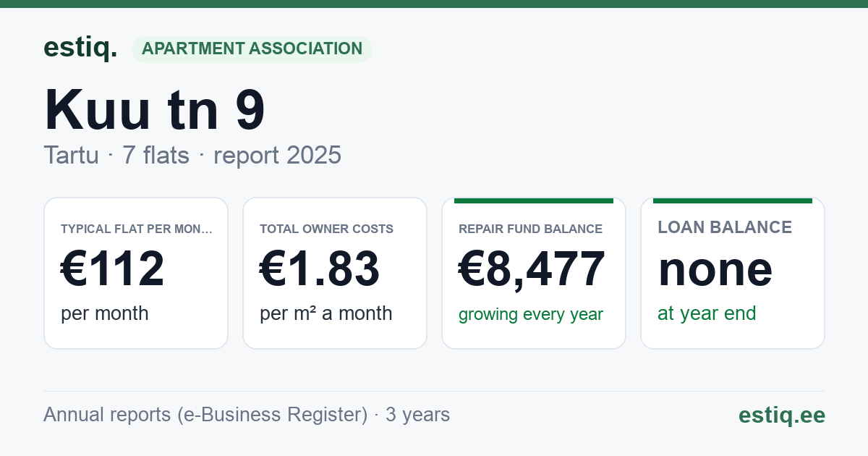Open the Typical Flat Per Month card
Screen dimensions: 868x456
136,273
